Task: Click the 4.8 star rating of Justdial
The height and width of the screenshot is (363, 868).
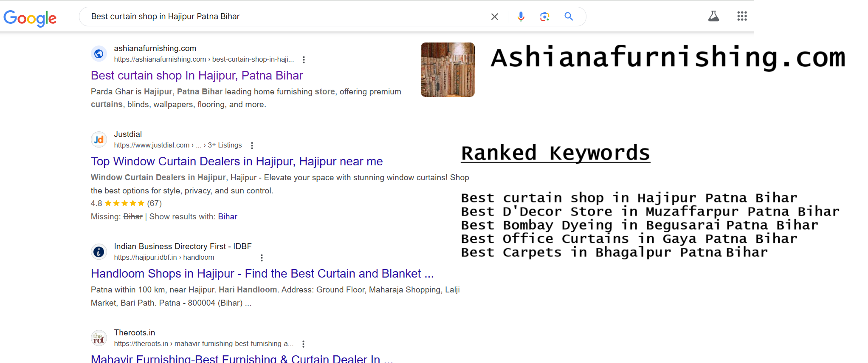Action: pyautogui.click(x=126, y=203)
